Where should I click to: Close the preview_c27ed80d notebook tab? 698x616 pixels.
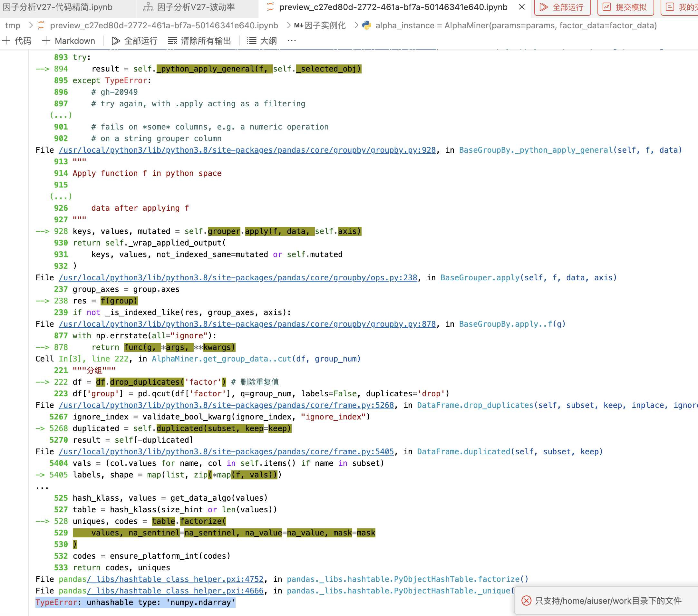(522, 7)
